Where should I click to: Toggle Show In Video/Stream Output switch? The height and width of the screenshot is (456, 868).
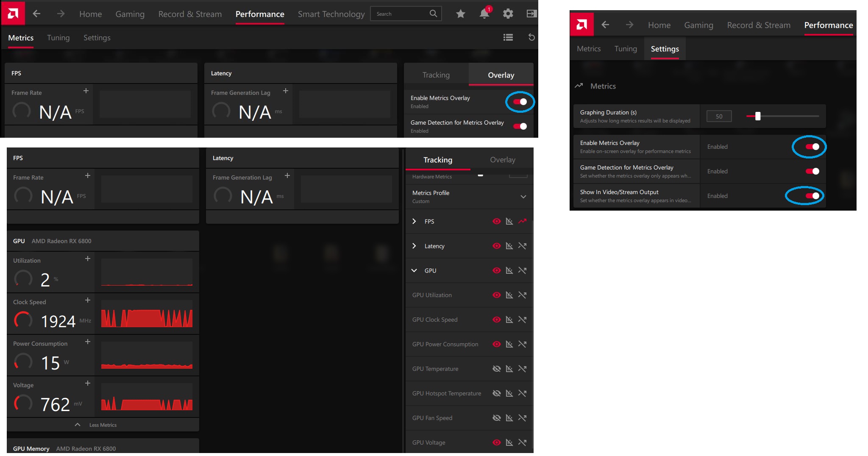pyautogui.click(x=812, y=196)
